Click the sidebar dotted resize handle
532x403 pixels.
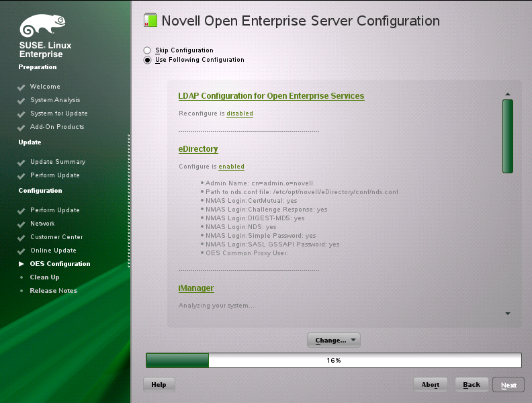(129, 201)
